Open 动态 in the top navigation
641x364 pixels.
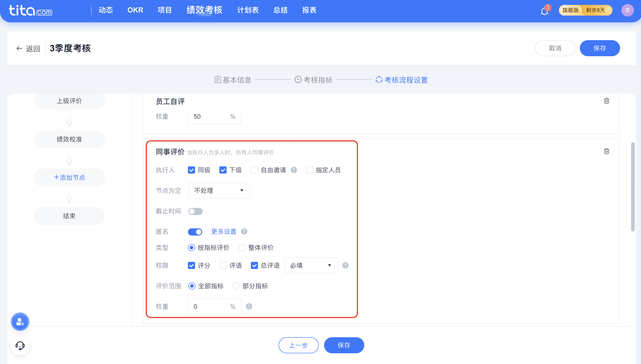[106, 10]
